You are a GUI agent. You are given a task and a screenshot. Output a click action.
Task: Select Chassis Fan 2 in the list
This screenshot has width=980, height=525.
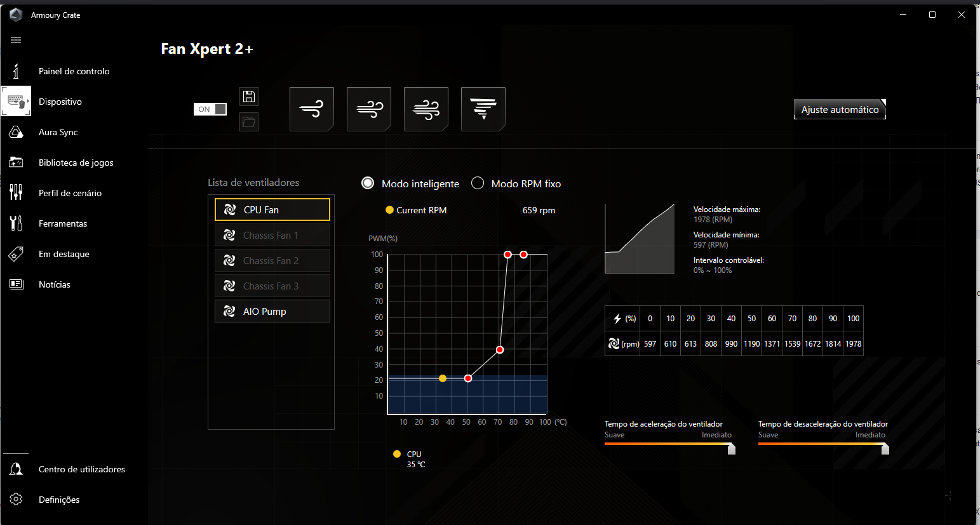pyautogui.click(x=272, y=260)
